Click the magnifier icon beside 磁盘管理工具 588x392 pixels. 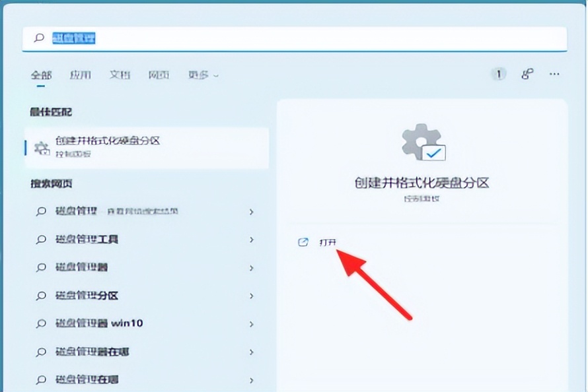click(x=39, y=240)
